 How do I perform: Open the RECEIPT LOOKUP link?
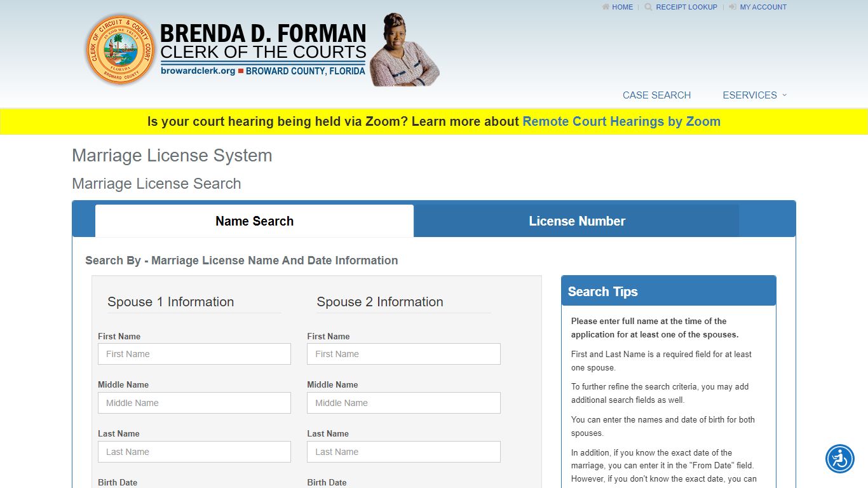pos(686,7)
